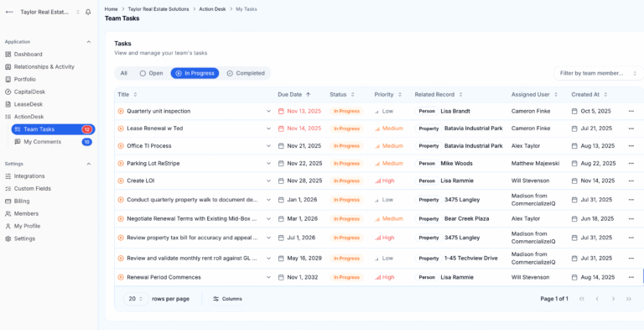Sort by the Assigned User column
Screen dimensions: 644x330
tap(534, 95)
